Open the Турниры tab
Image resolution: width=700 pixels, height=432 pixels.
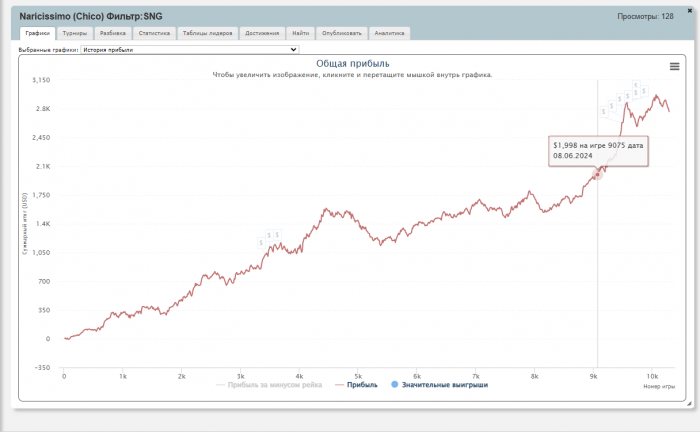point(75,33)
